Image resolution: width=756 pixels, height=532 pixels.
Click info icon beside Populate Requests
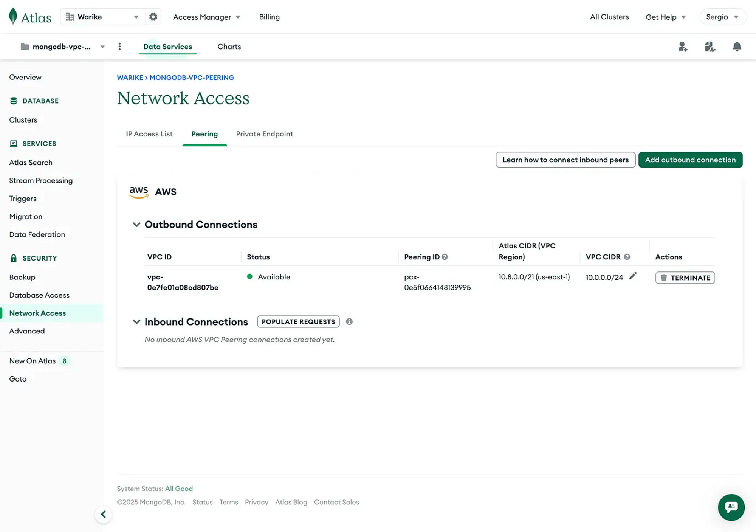point(349,321)
